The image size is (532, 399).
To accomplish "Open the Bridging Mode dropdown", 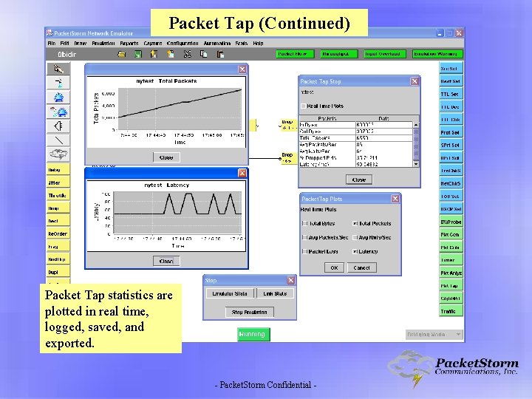I will [434, 334].
